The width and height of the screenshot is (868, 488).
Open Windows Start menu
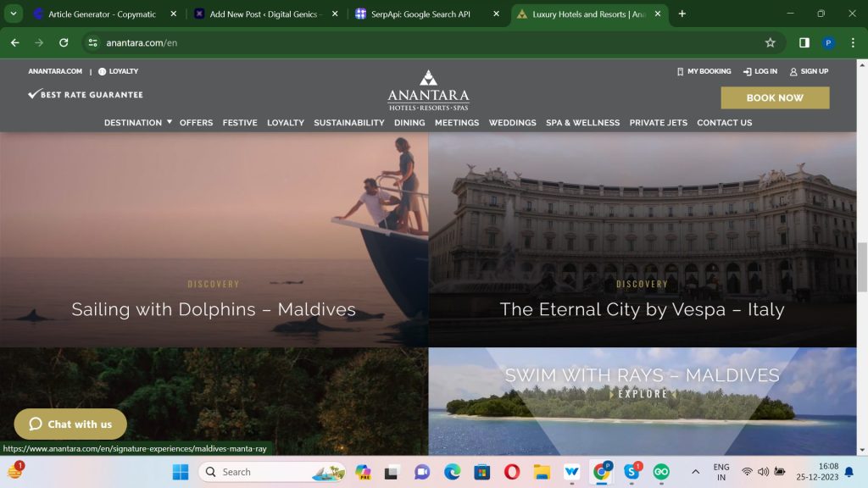[x=181, y=472]
